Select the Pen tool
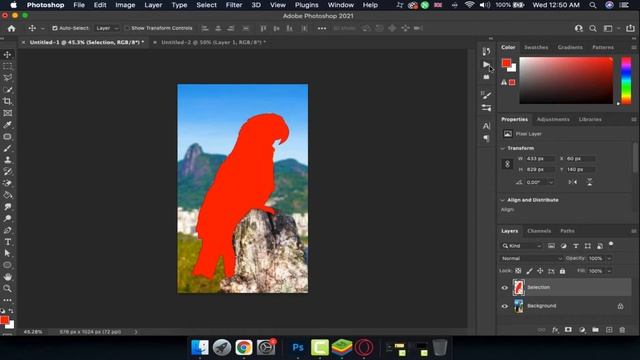This screenshot has height=360, width=640. [7, 230]
